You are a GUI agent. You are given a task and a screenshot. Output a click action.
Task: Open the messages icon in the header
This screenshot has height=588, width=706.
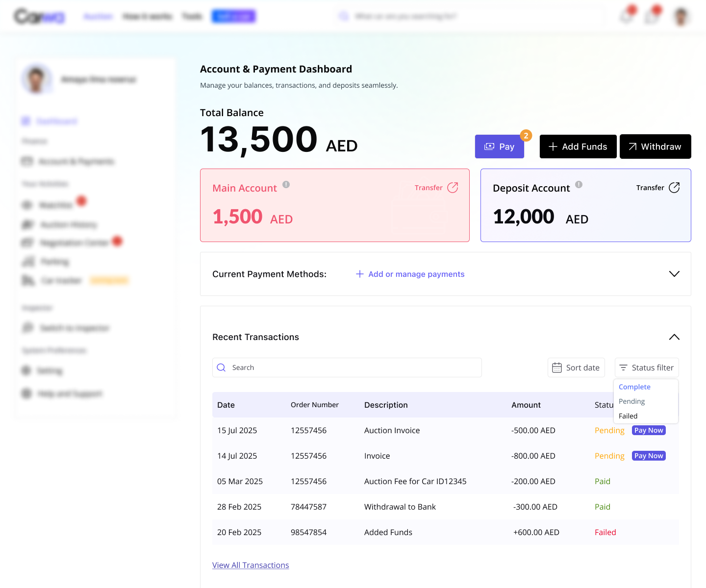651,16
